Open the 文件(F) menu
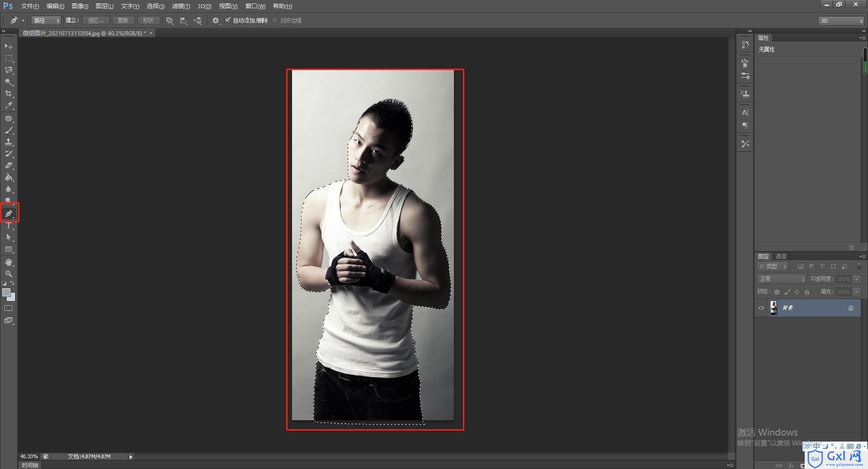The image size is (868, 469). tap(30, 6)
